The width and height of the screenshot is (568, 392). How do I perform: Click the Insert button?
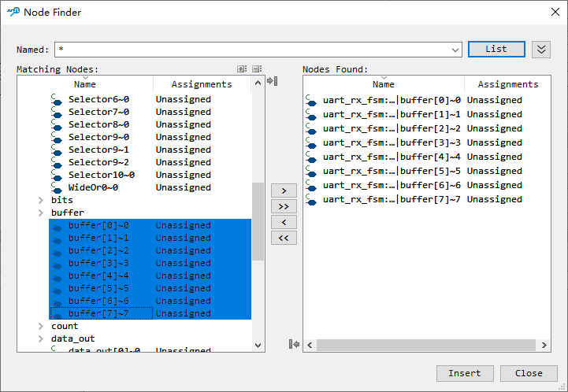(x=465, y=373)
